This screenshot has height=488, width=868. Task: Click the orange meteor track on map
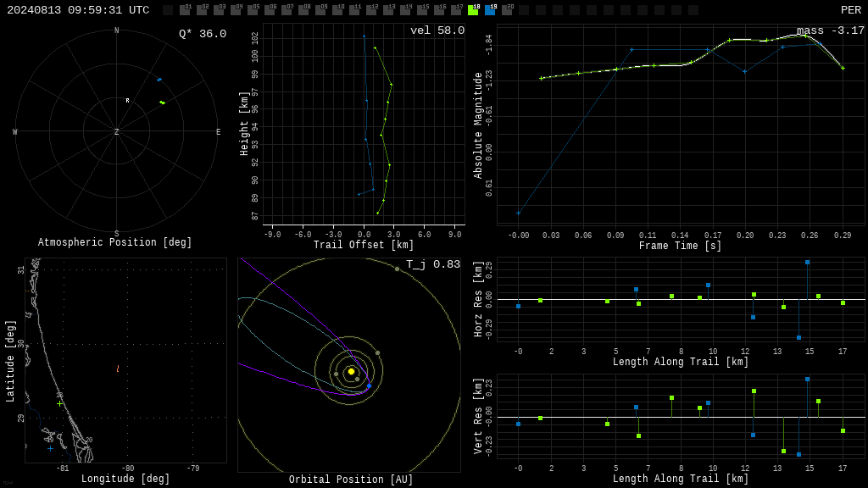pos(118,369)
